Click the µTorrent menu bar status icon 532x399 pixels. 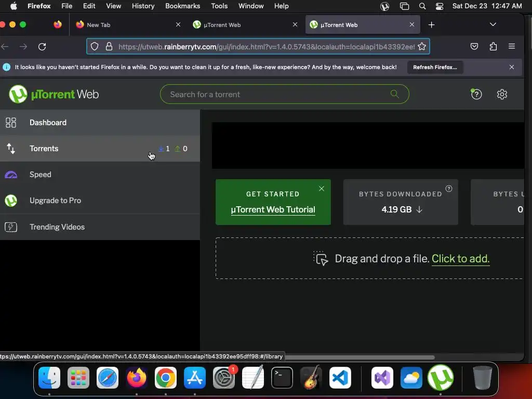coord(384,6)
